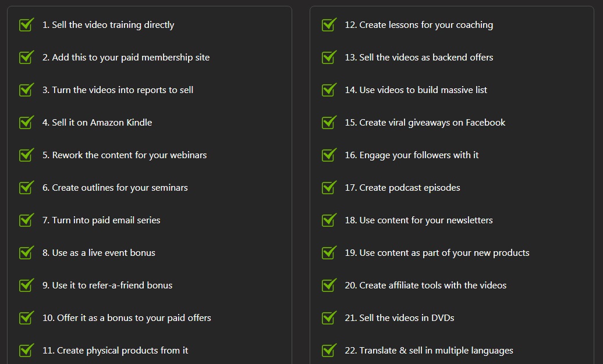The image size is (603, 364).
Task: Select the text Turn the videos into reports to sell
Action: click(118, 90)
